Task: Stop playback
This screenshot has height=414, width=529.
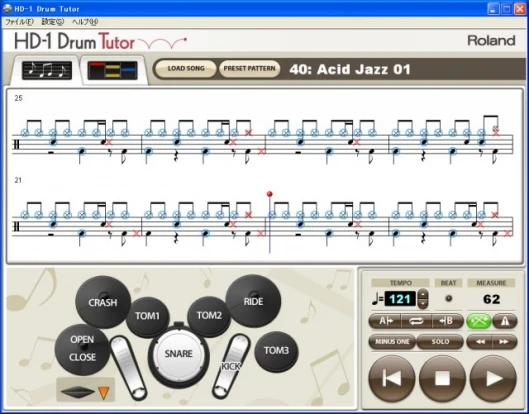Action: point(443,379)
